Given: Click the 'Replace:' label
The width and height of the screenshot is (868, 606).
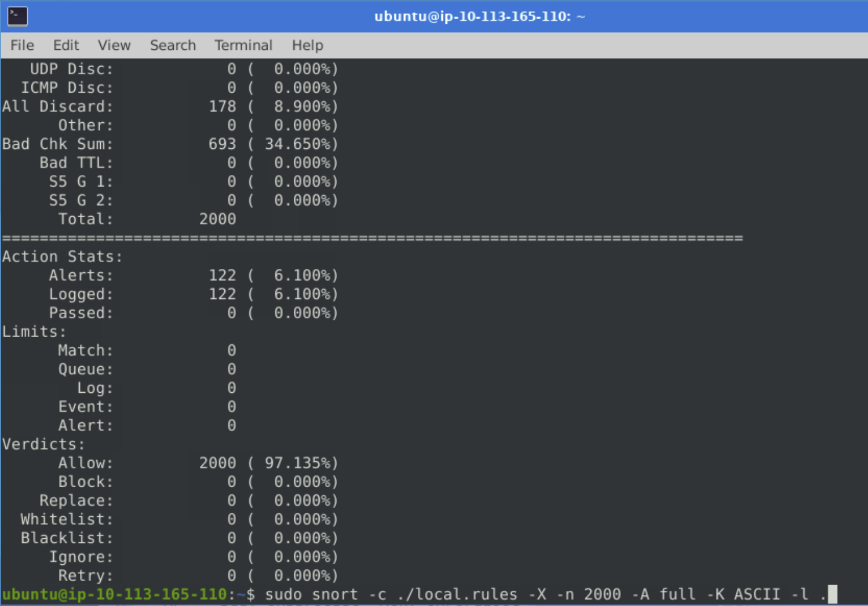Looking at the screenshot, I should 76,501.
